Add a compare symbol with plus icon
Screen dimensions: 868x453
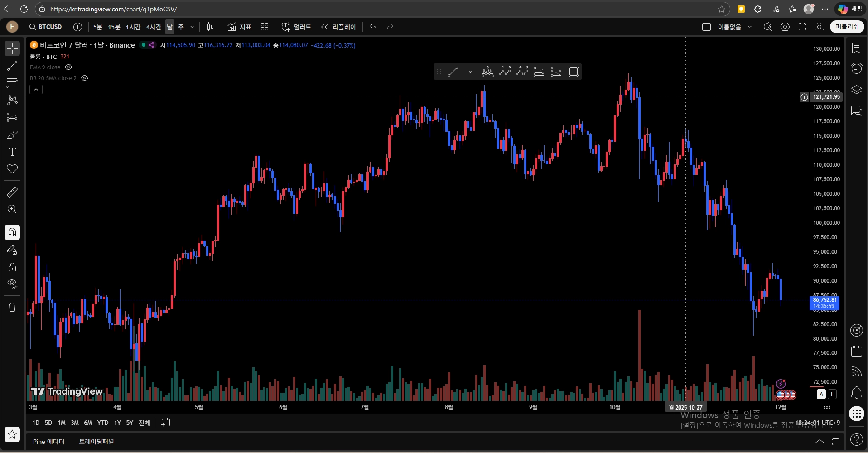click(77, 27)
